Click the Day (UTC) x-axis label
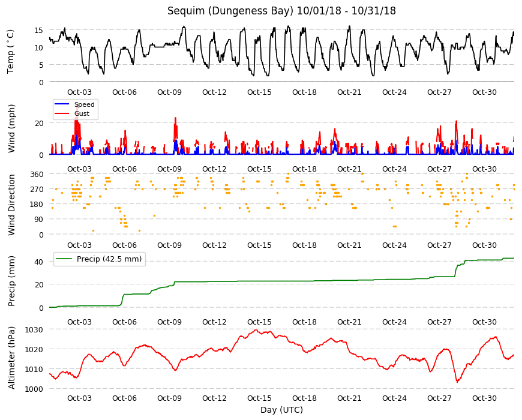522x420 pixels. tap(281, 410)
